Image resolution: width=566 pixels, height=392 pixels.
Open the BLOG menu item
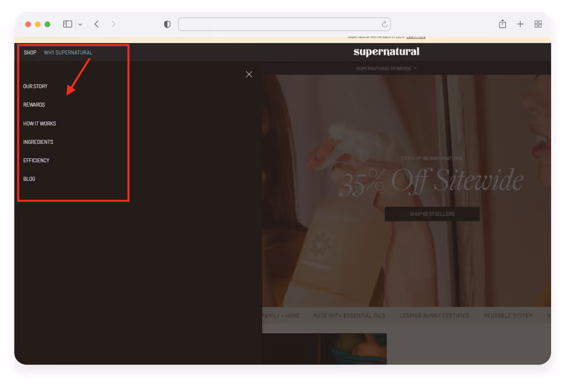[x=29, y=179]
